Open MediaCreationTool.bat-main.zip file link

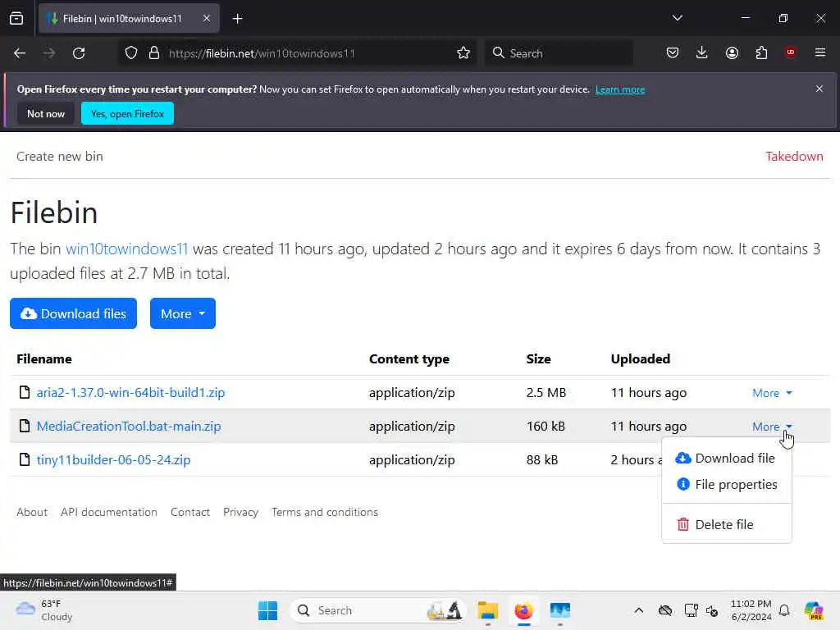(129, 427)
